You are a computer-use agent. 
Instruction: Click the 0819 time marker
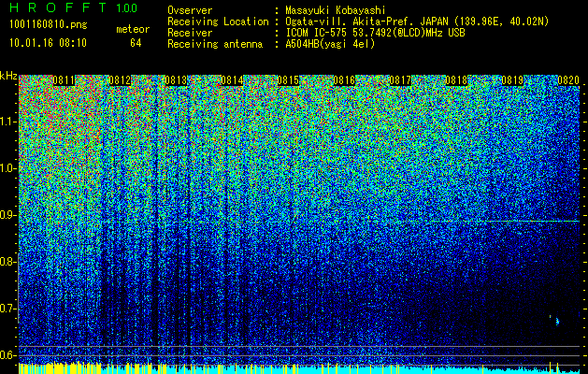[x=512, y=80]
